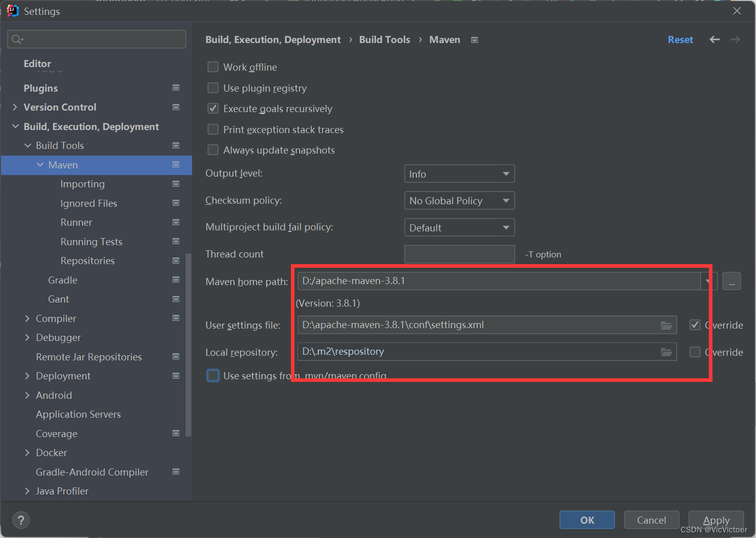Viewport: 756px width, 538px height.
Task: Click Build Tools in the breadcrumb
Action: click(x=385, y=39)
